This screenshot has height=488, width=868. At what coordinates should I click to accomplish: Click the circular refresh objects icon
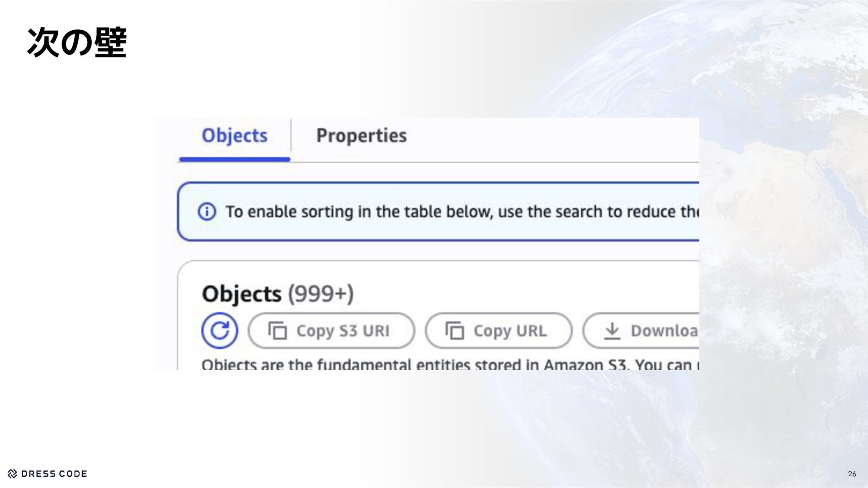220,331
